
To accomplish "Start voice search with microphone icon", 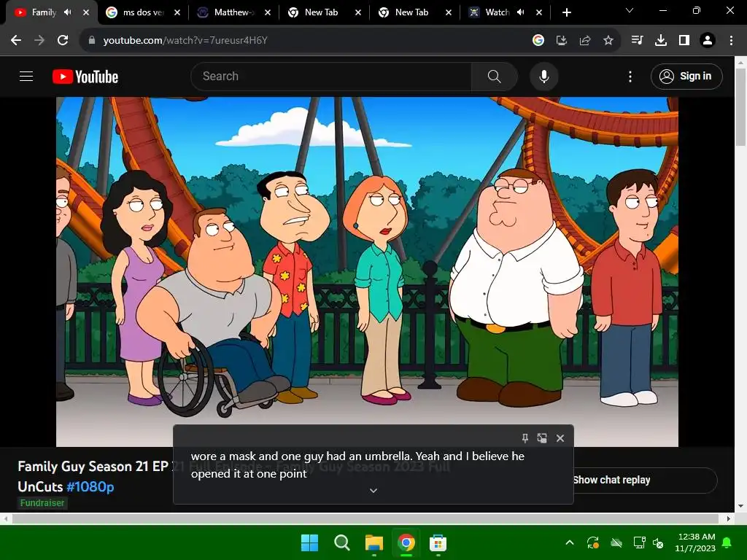I will tap(544, 76).
